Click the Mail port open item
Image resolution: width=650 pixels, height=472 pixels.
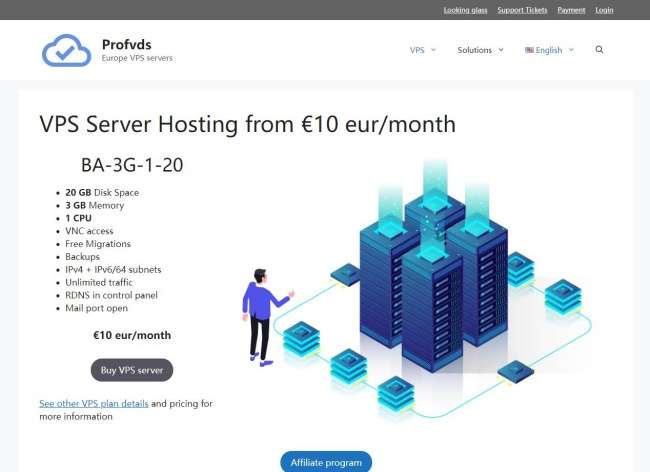[x=96, y=308]
